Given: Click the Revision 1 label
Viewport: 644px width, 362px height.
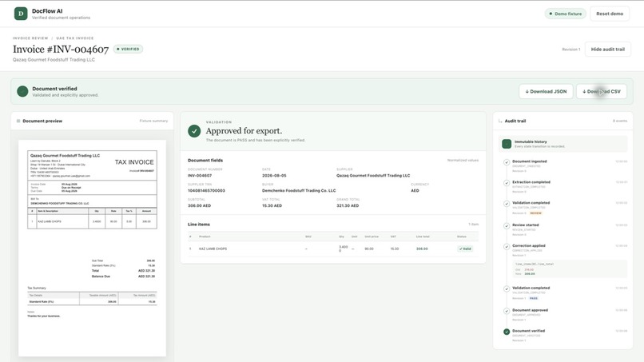Looking at the screenshot, I should (571, 50).
